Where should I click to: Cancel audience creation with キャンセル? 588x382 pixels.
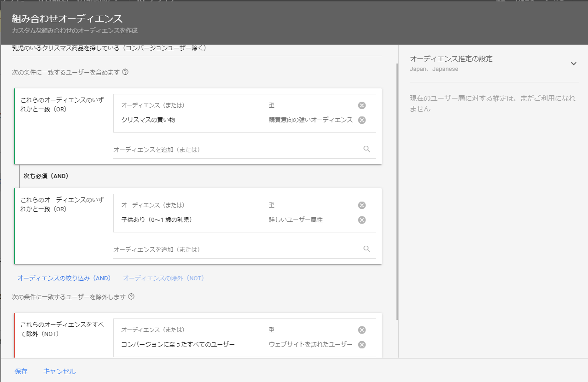[x=59, y=371]
